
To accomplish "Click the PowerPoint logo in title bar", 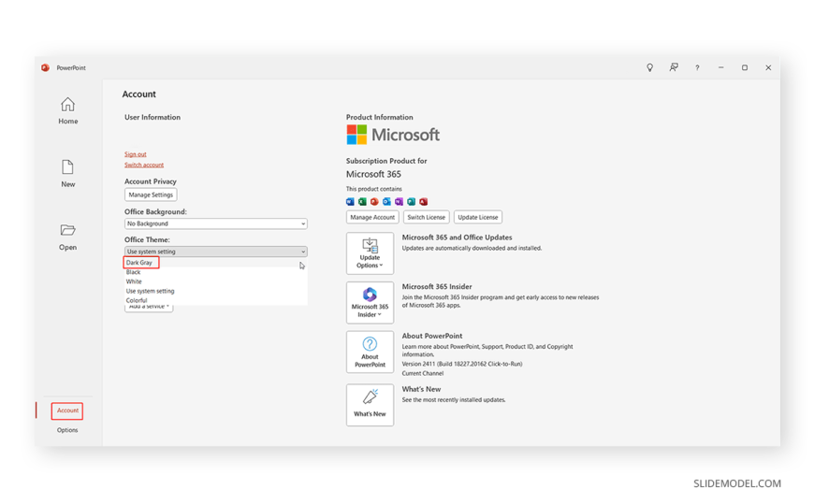I will click(45, 67).
